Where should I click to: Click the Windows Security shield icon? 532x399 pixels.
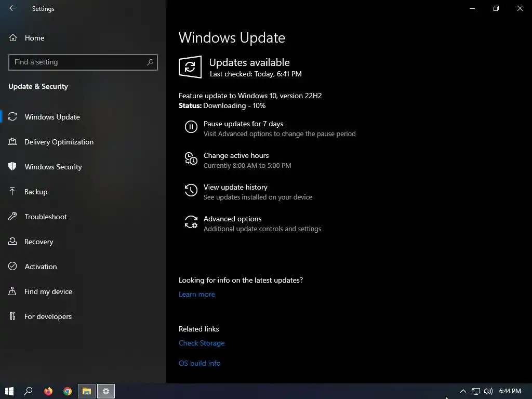pyautogui.click(x=12, y=166)
